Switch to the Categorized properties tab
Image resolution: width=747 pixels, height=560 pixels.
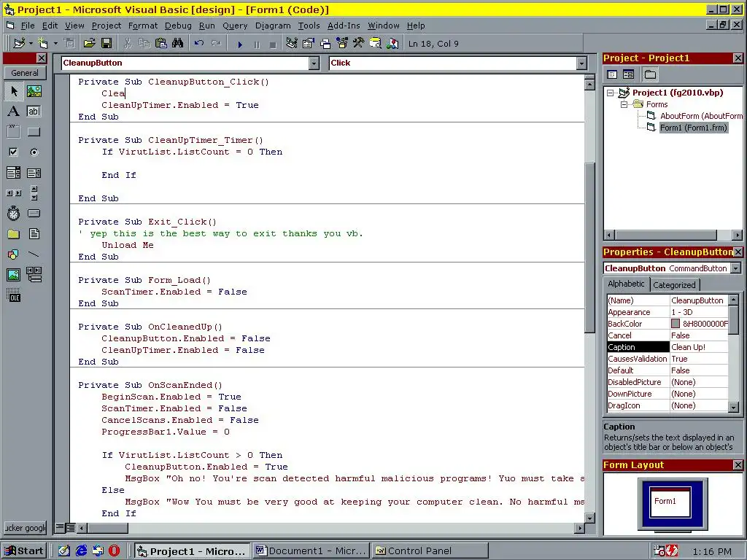tap(674, 285)
